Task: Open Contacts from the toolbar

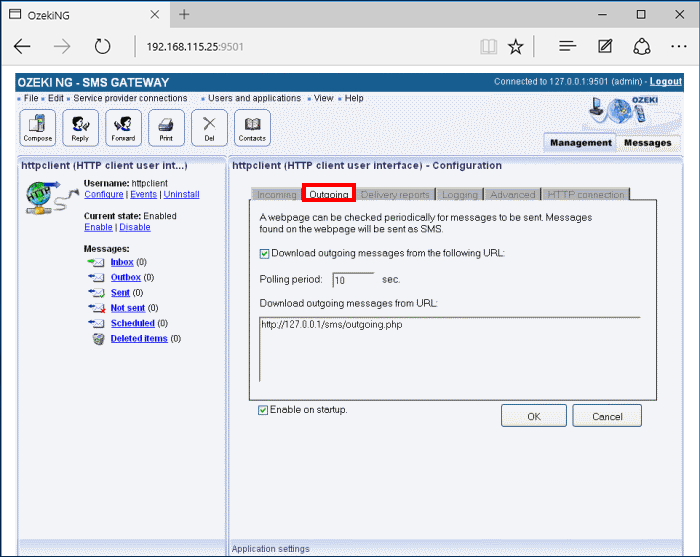Action: point(252,127)
